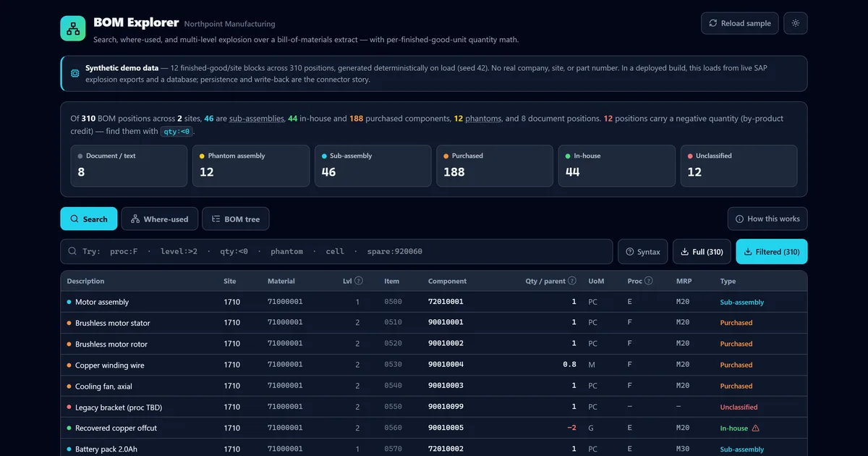Click the Proc column help icon

click(x=649, y=281)
